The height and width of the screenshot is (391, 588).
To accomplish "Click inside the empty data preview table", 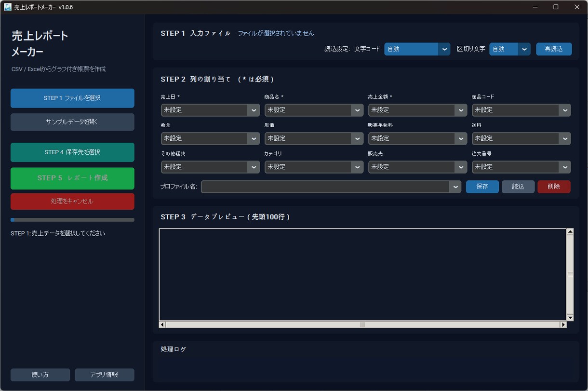I will 362,274.
